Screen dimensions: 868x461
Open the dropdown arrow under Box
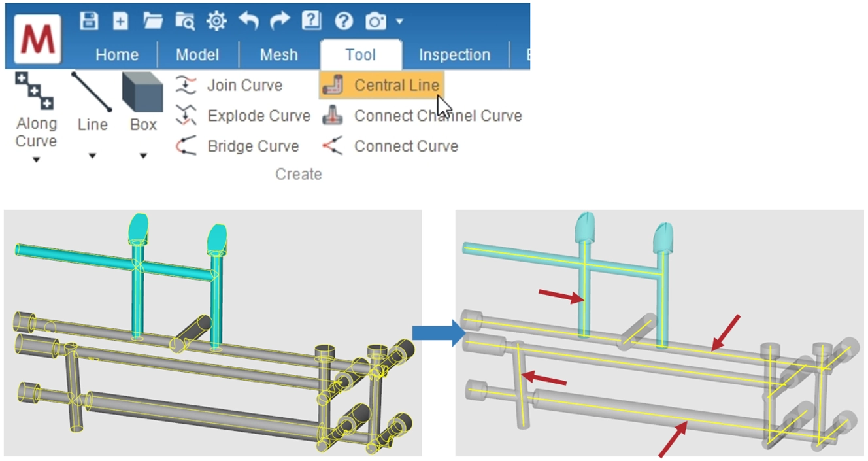point(142,156)
